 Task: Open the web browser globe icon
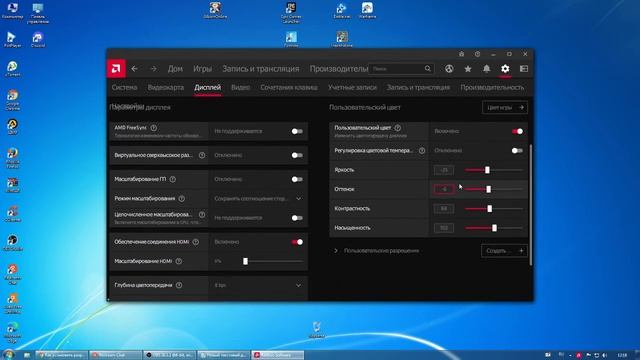point(449,69)
